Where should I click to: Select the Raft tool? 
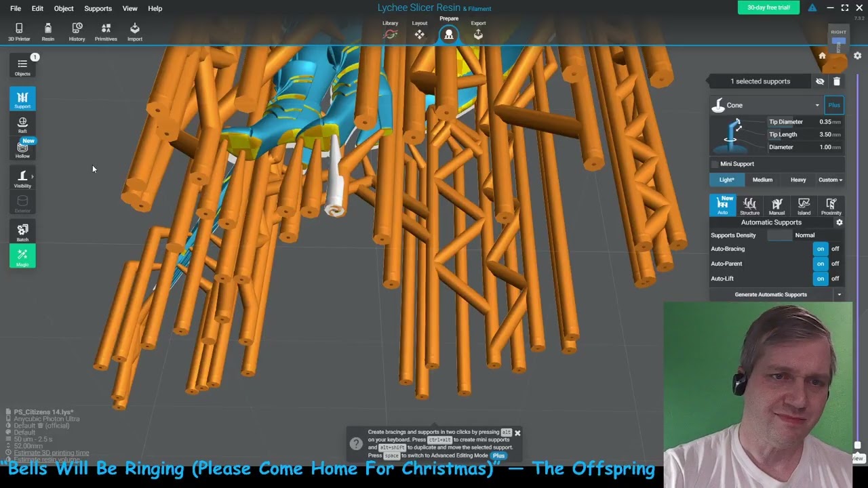tap(22, 125)
